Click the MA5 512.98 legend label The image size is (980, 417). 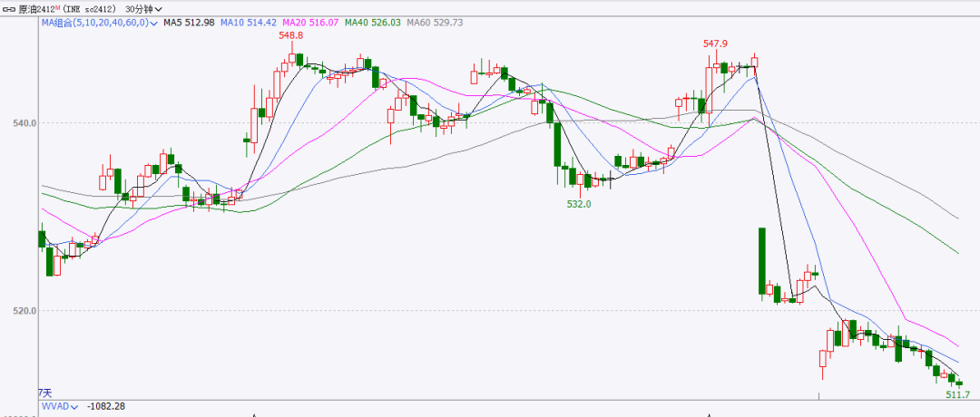pyautogui.click(x=189, y=23)
